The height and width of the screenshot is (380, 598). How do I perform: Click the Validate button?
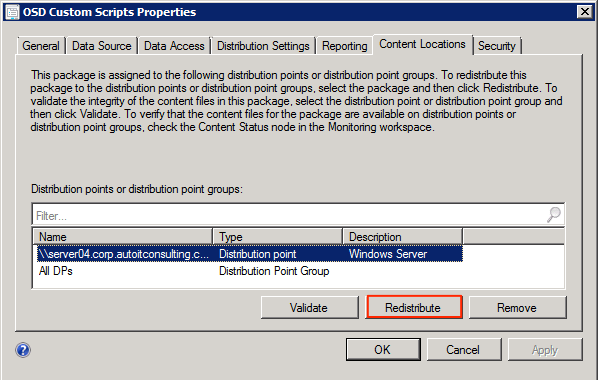point(309,308)
